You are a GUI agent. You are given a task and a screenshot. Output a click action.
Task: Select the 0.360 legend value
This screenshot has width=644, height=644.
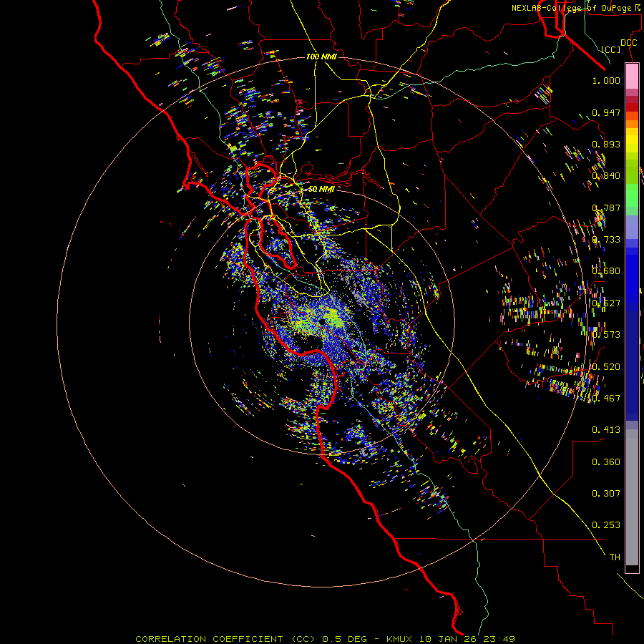pyautogui.click(x=606, y=462)
